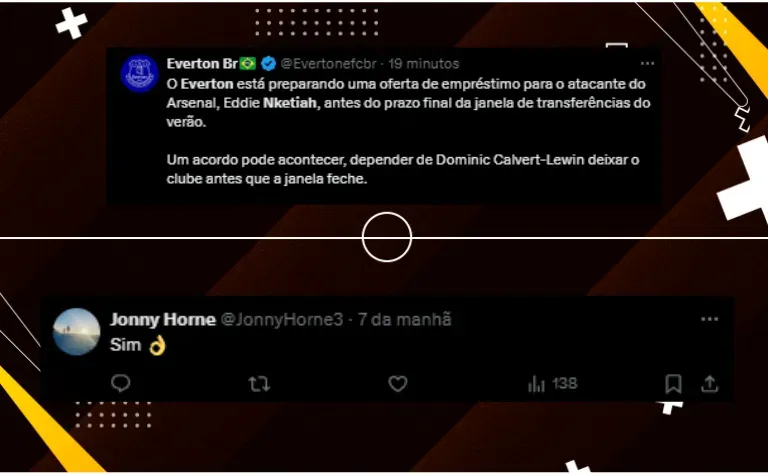768x474 pixels.
Task: Open the Everton Br profile avatar
Action: click(140, 73)
